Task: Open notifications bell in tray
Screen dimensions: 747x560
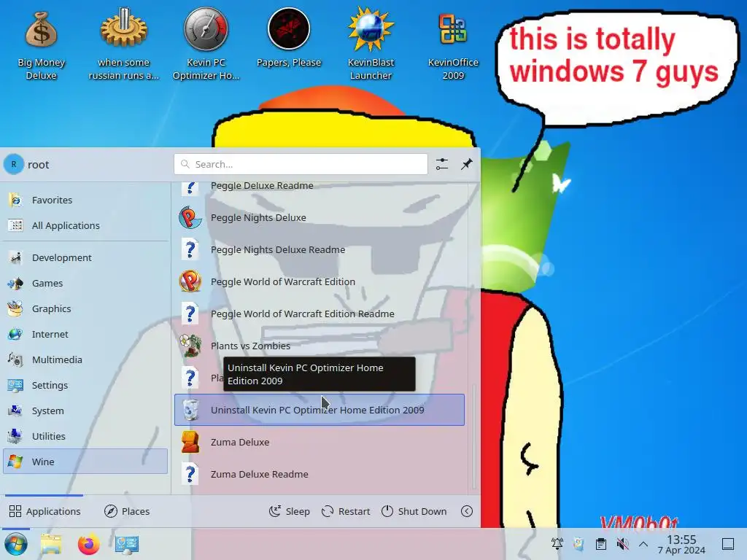Action: [557, 544]
